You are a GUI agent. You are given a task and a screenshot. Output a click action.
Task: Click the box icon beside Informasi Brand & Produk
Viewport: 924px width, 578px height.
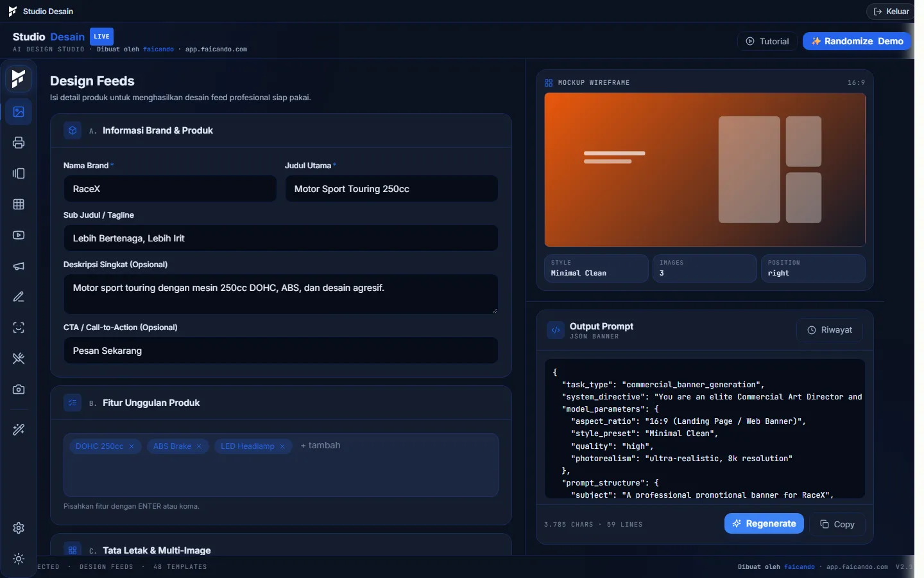click(73, 130)
